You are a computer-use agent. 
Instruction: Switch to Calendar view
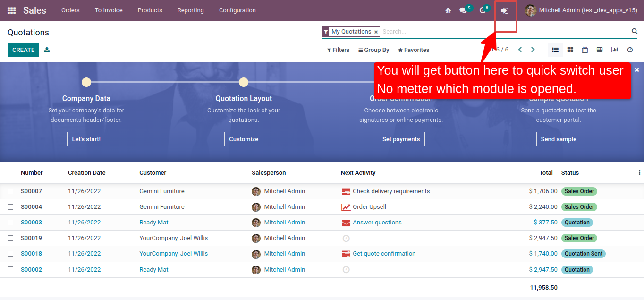(585, 50)
